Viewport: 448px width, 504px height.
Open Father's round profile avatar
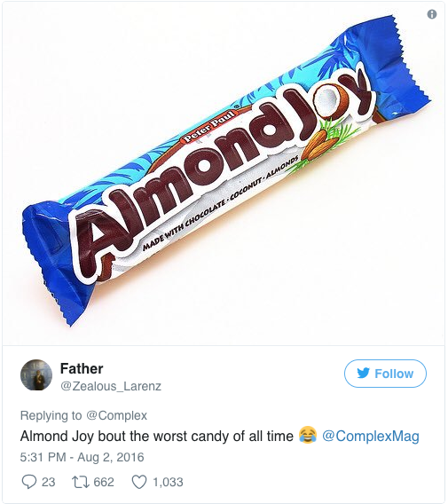(36, 374)
